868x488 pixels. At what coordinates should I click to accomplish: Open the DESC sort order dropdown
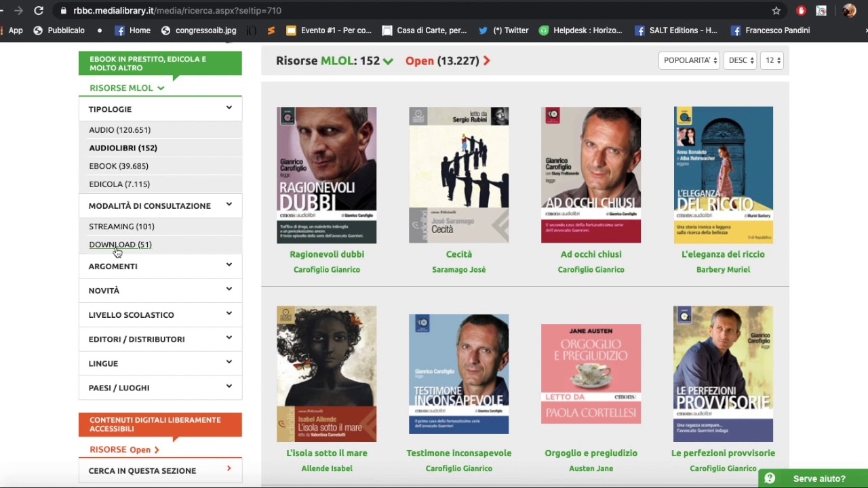740,60
